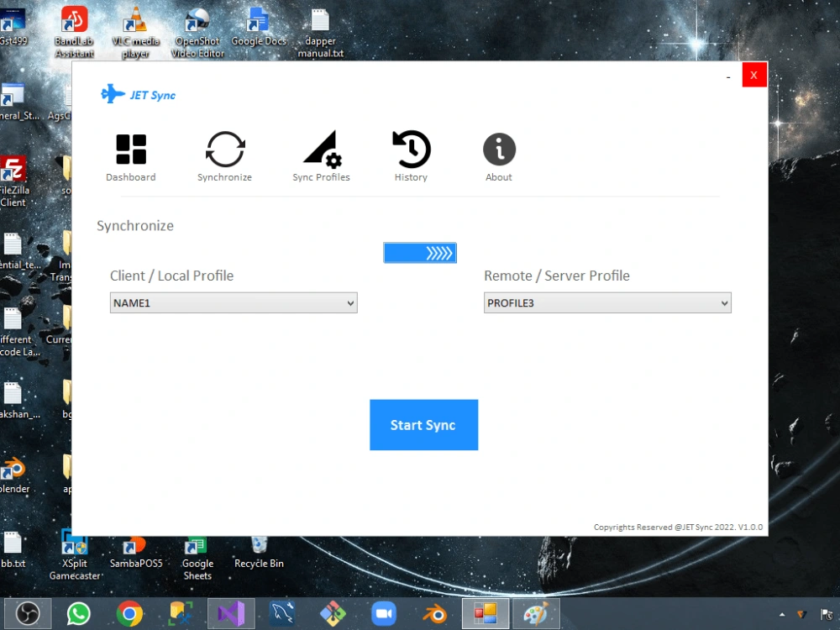
Task: Open Zoom from taskbar
Action: point(384,613)
